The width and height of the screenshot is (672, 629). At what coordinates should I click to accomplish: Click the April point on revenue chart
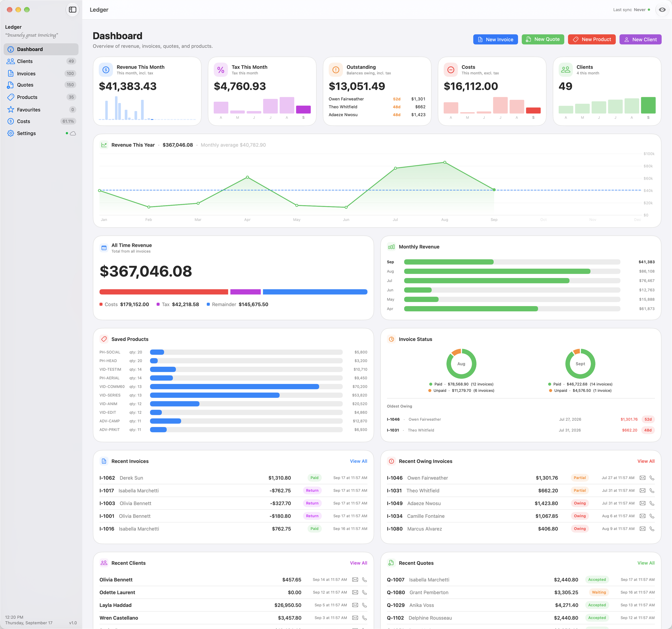[248, 177]
